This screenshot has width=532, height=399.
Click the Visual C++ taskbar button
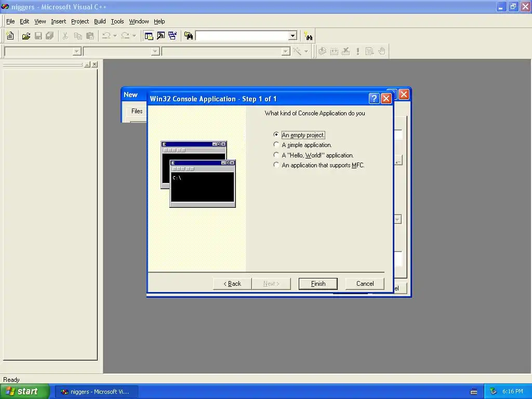point(96,392)
